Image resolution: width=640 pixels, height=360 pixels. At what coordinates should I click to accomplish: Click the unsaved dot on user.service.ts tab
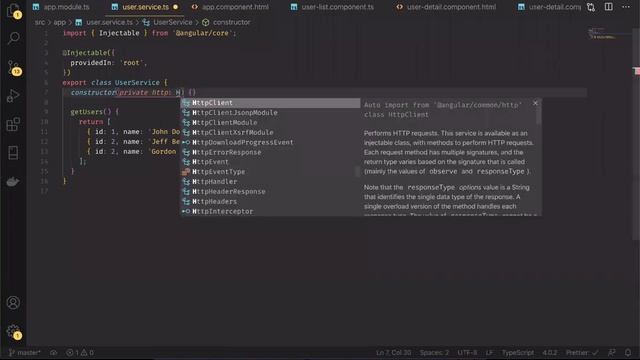pyautogui.click(x=176, y=7)
